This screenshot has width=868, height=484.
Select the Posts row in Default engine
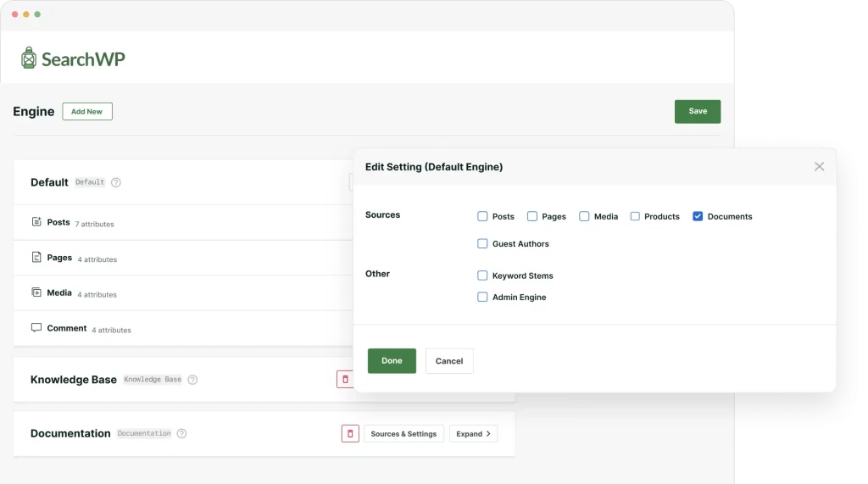pyautogui.click(x=183, y=222)
